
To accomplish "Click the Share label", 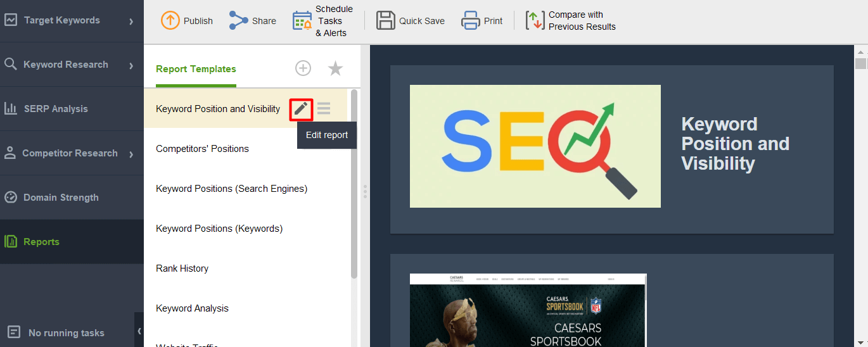I will [264, 21].
